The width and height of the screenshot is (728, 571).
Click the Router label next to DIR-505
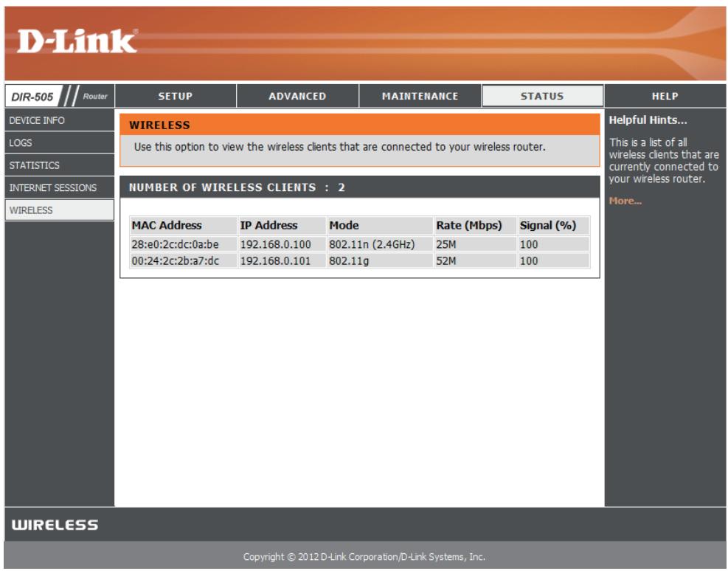pos(95,96)
